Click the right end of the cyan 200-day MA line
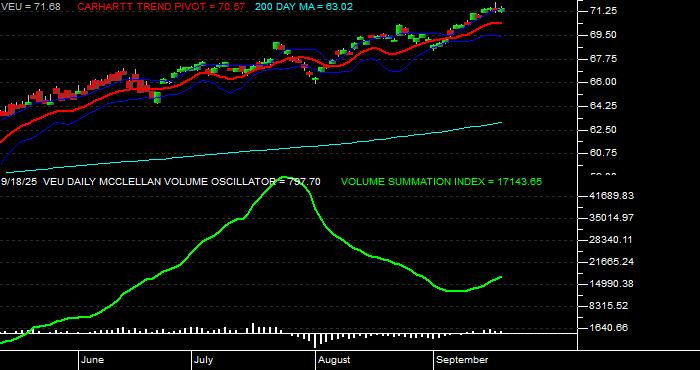This screenshot has width=700, height=370. click(x=501, y=122)
